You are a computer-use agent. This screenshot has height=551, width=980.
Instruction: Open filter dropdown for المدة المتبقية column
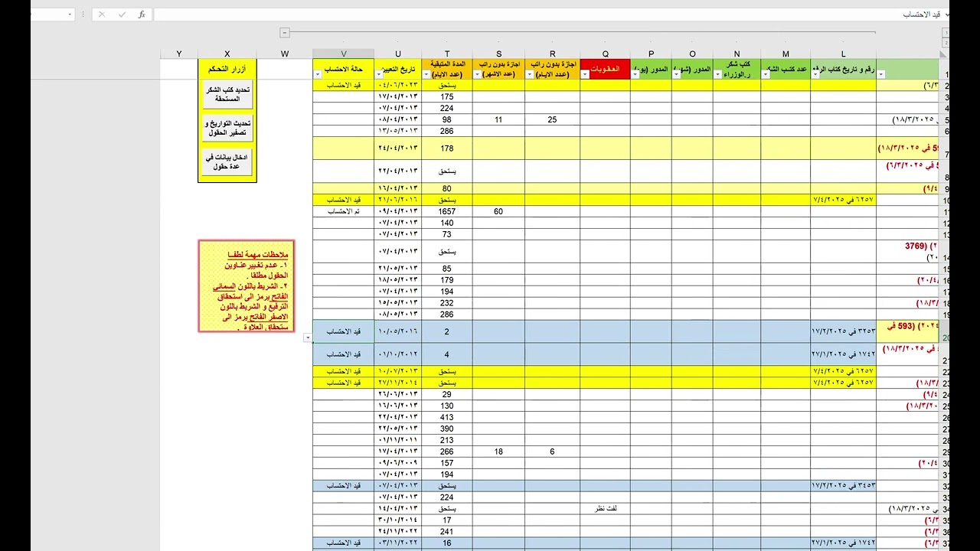click(x=427, y=74)
